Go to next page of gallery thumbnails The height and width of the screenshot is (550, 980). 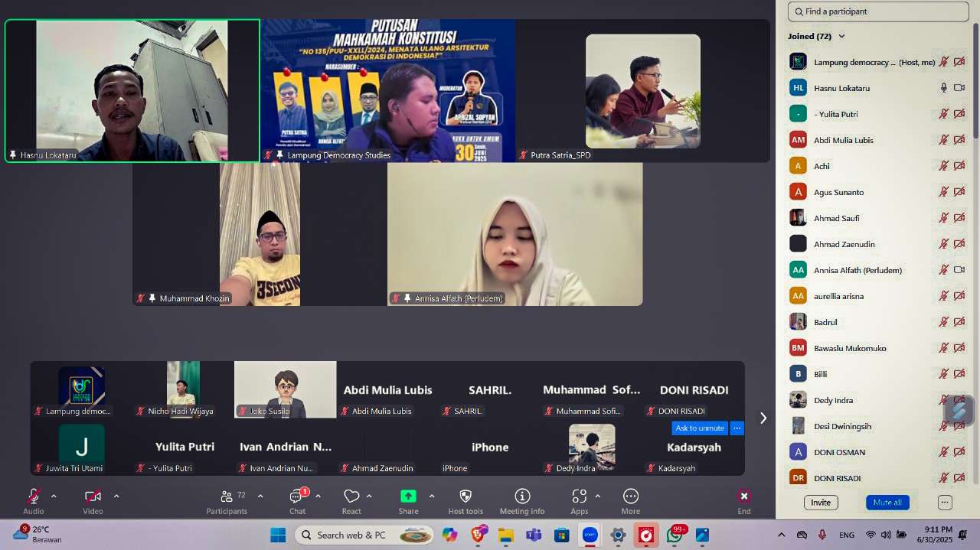[763, 418]
